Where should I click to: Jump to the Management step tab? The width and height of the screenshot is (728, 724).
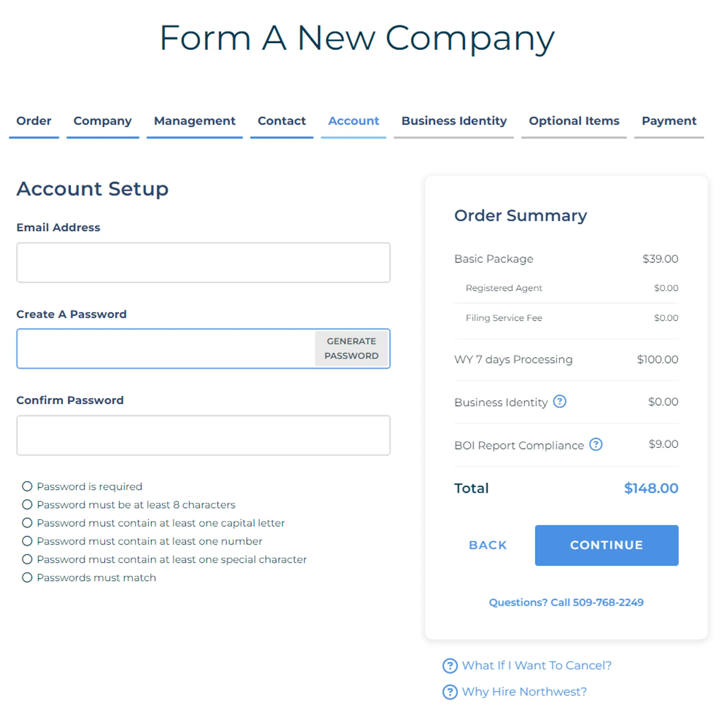pyautogui.click(x=194, y=121)
